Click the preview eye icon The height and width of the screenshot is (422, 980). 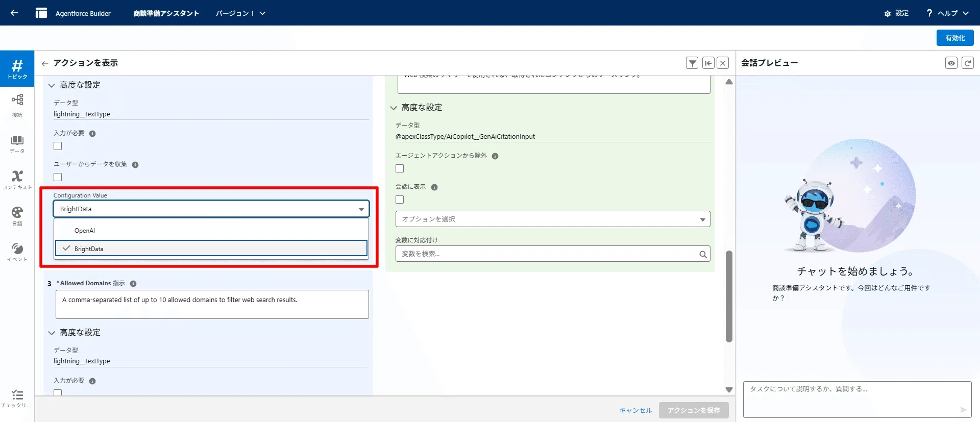(x=951, y=63)
